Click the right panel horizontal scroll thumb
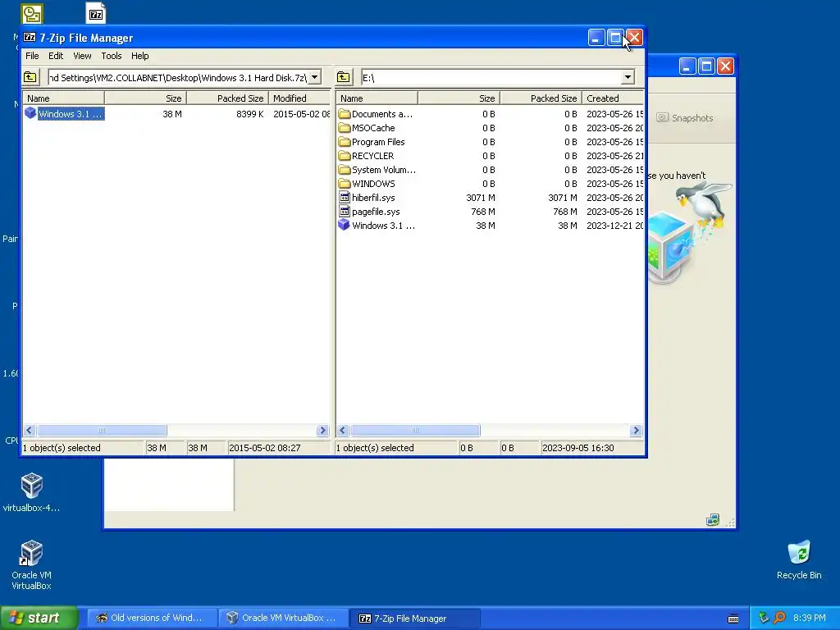This screenshot has width=840, height=630. 415,430
